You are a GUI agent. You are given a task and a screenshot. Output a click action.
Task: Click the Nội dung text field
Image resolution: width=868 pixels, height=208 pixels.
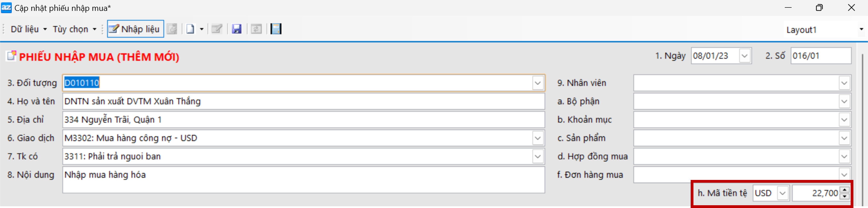(x=303, y=180)
